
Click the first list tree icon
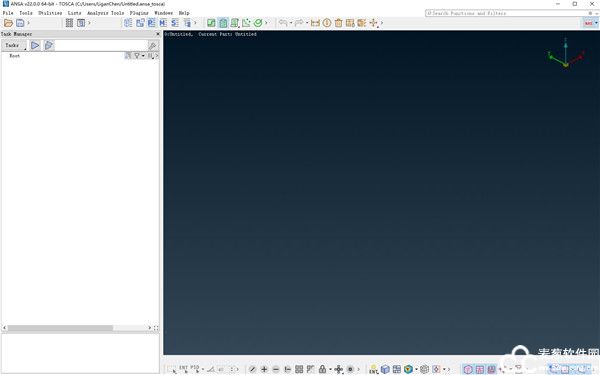tap(128, 23)
